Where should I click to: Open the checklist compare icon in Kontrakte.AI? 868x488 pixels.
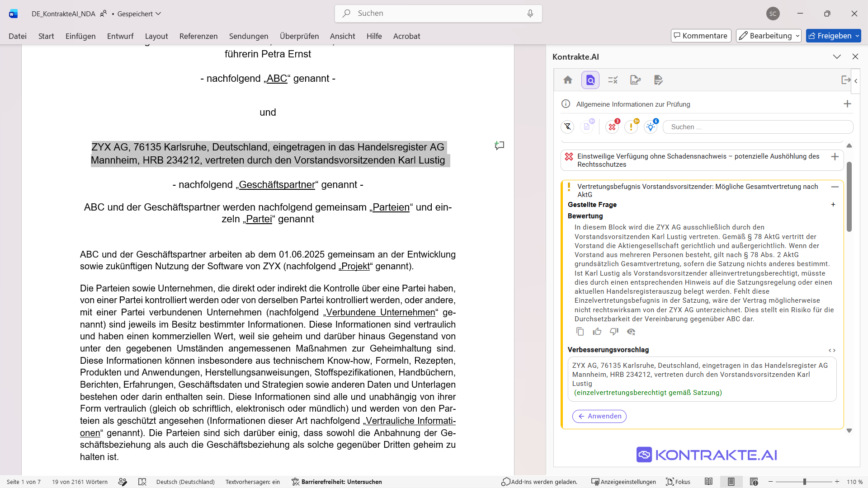point(613,80)
